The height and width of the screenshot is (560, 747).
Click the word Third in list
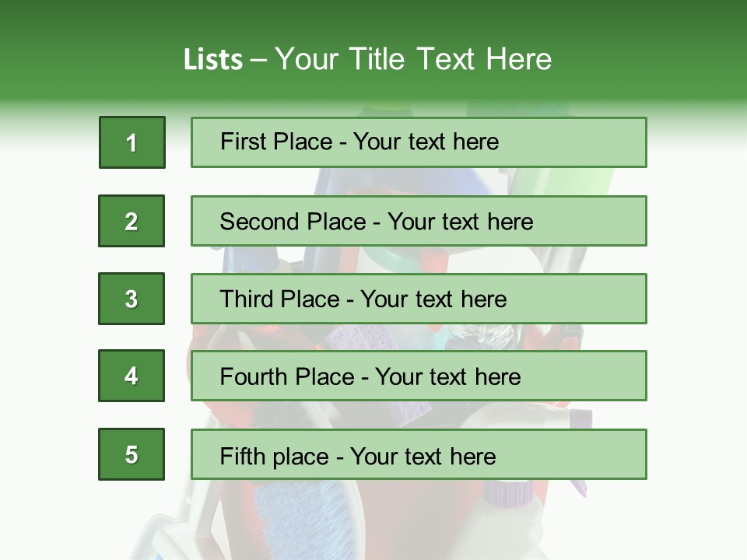[x=246, y=299]
